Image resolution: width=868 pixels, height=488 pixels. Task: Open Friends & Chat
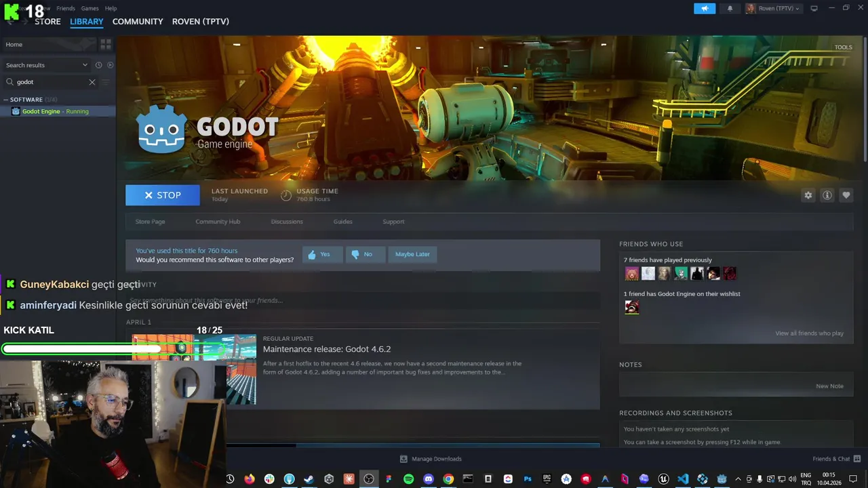836,459
